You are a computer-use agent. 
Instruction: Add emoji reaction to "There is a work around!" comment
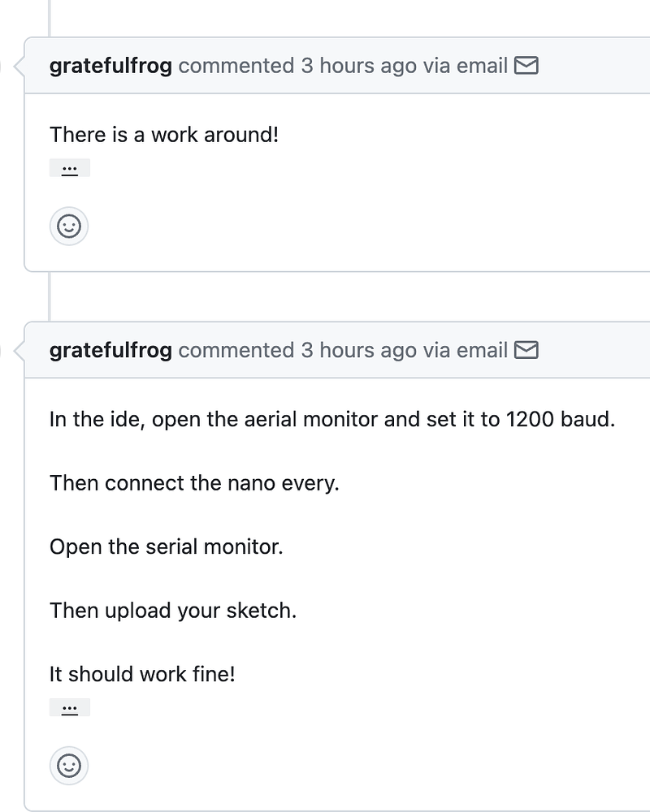tap(69, 227)
